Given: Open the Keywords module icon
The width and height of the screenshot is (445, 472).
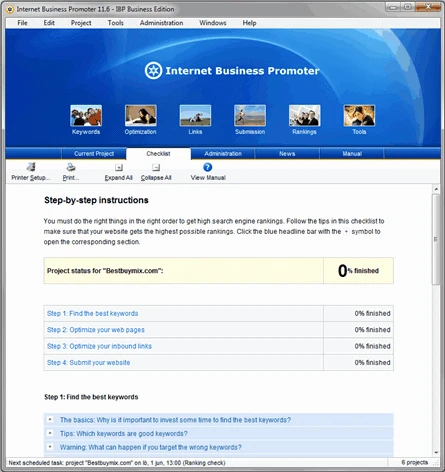Looking at the screenshot, I should (86, 116).
